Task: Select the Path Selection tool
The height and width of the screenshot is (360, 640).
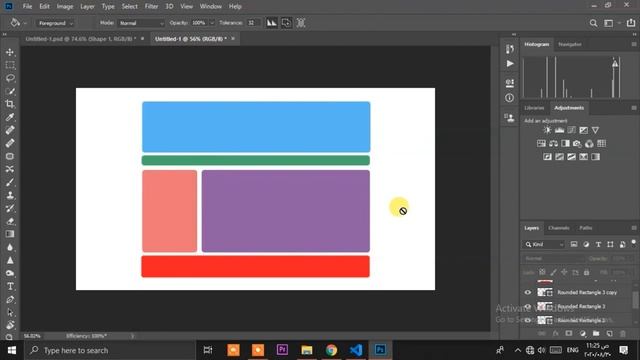Action: coord(10,312)
